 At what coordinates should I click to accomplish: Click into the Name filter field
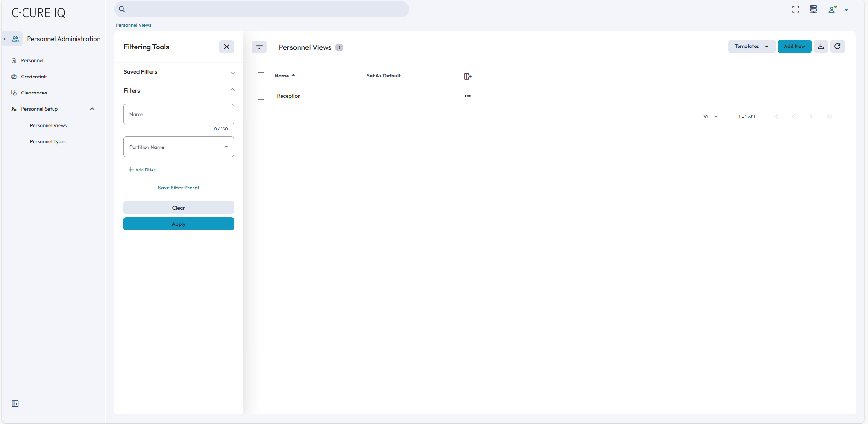pyautogui.click(x=178, y=114)
